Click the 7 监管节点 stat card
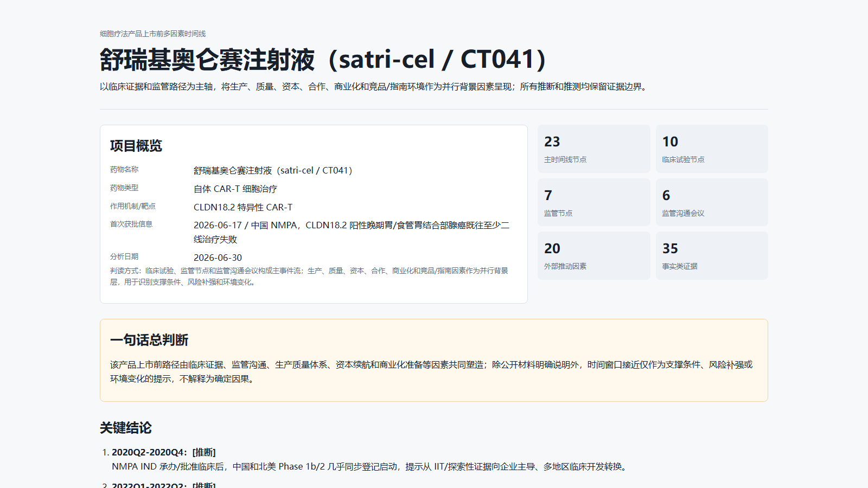This screenshot has width=868, height=488. pyautogui.click(x=594, y=202)
